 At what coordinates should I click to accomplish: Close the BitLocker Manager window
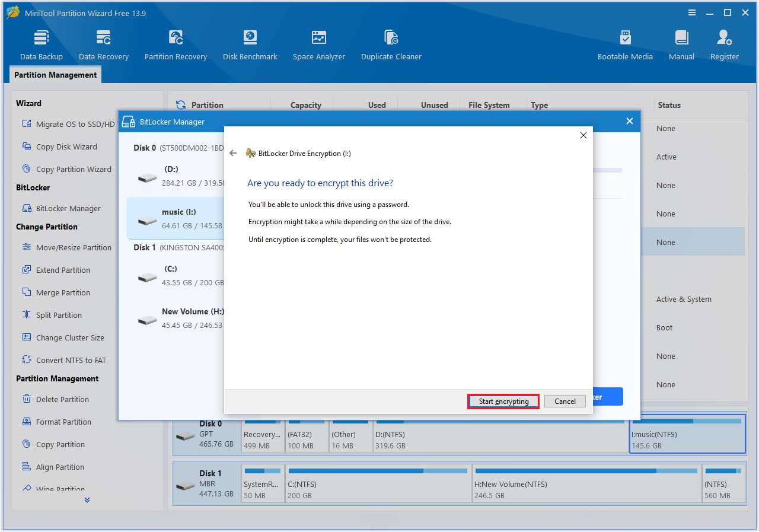pos(630,121)
